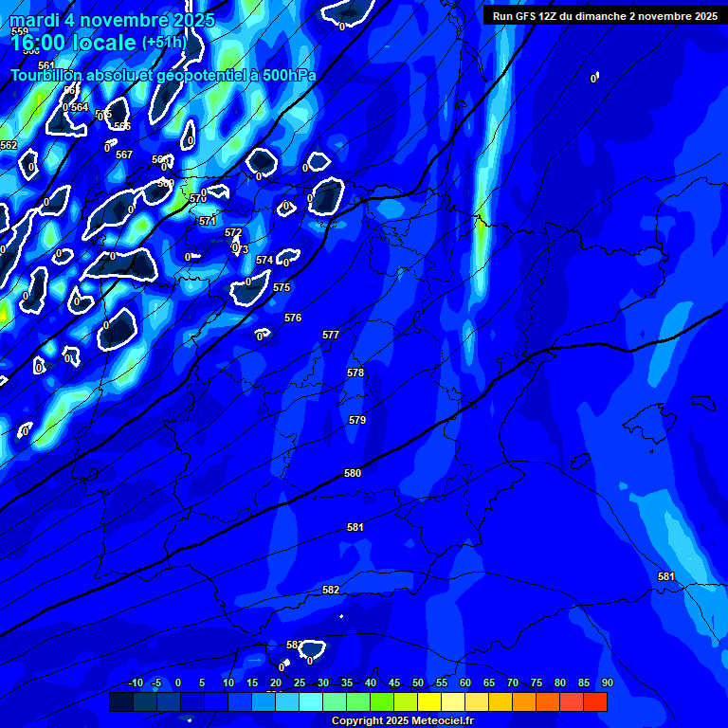Click the 576 geopotential contour label

pos(293,318)
